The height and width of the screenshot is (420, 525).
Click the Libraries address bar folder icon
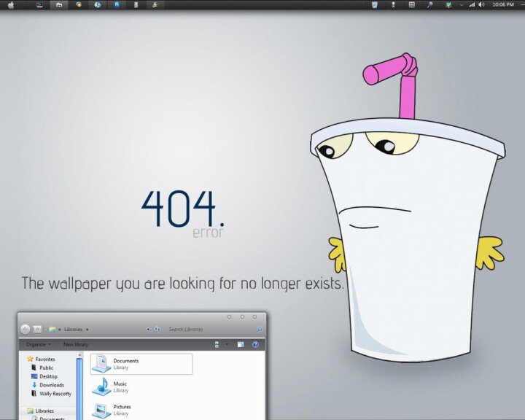click(52, 330)
